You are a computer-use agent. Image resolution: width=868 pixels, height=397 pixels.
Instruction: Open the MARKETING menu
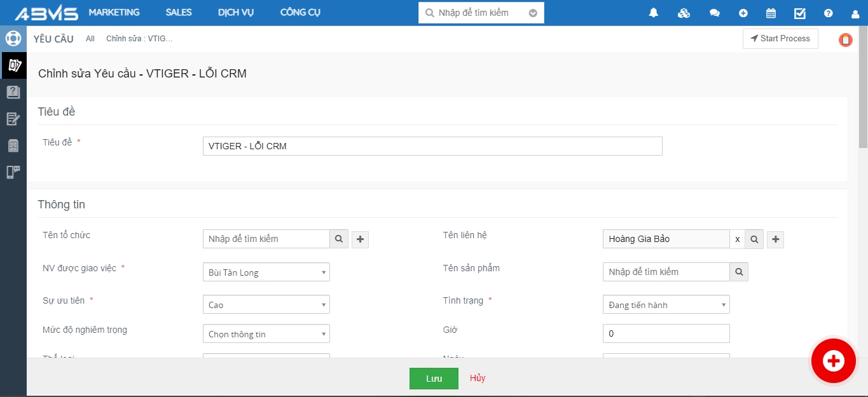[x=114, y=13]
